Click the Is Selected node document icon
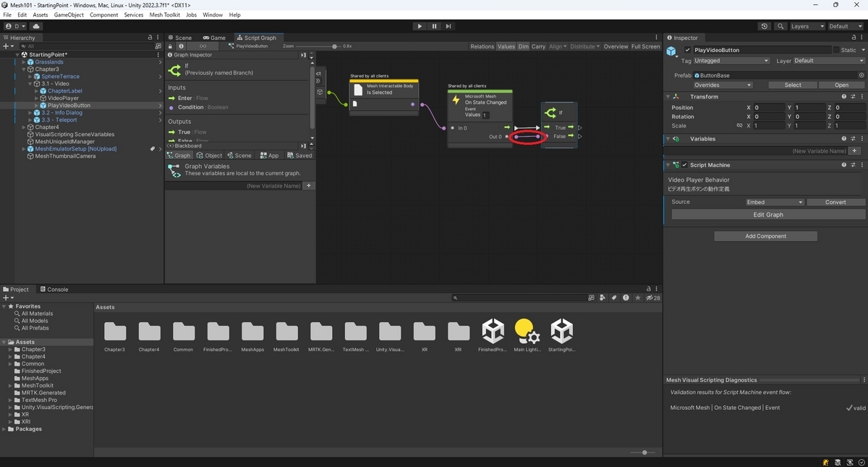This screenshot has height=467, width=868. 358,89
